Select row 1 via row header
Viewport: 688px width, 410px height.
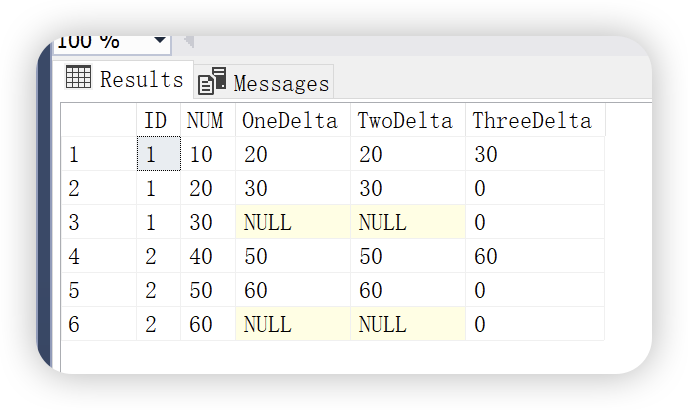point(98,155)
